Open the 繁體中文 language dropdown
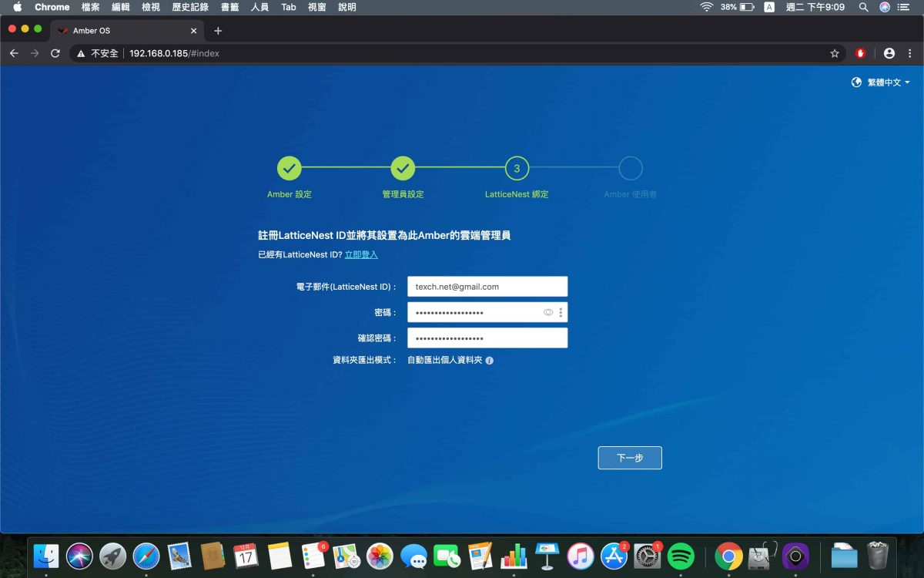Screen dimensions: 924x578 [889, 82]
